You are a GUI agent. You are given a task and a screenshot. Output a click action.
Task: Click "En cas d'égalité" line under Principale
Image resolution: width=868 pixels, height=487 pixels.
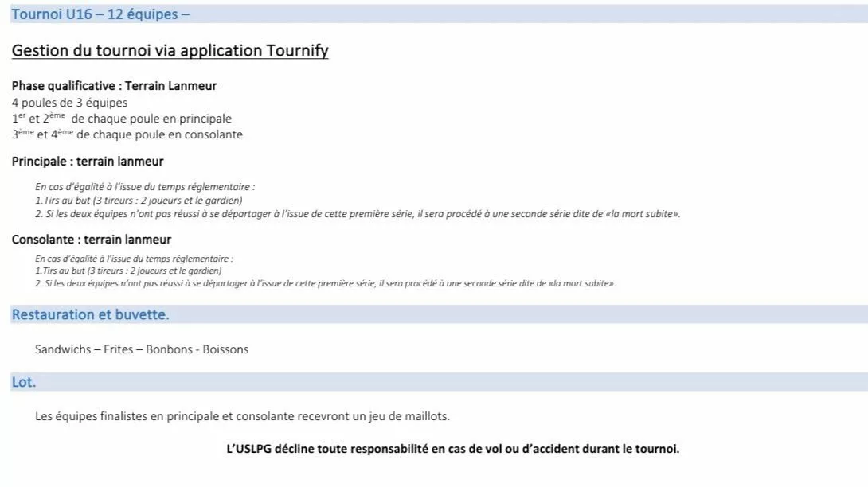pyautogui.click(x=145, y=187)
